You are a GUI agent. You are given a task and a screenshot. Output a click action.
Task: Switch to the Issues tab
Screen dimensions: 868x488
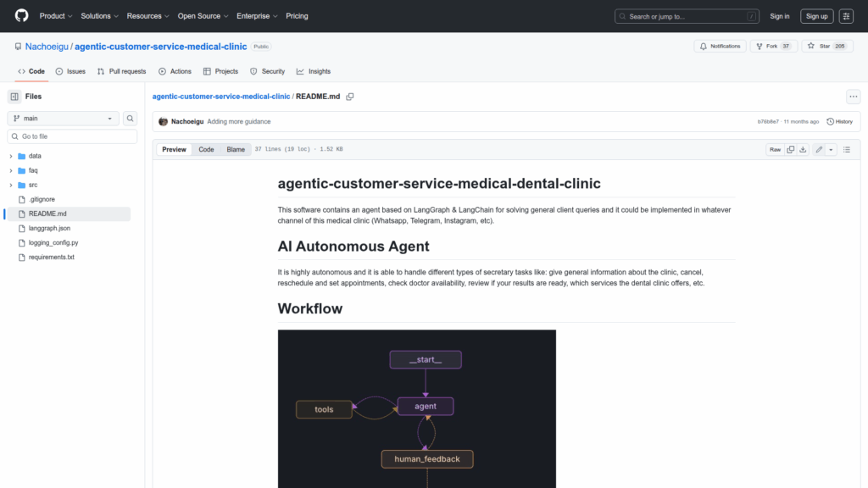70,71
